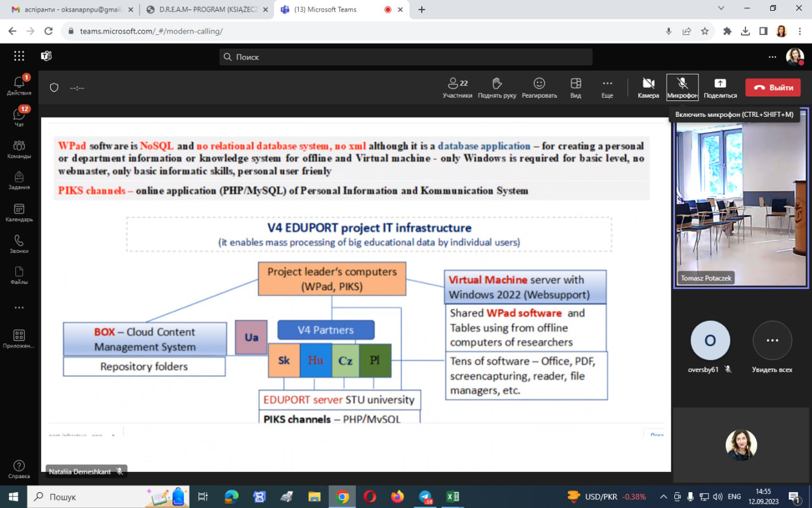The height and width of the screenshot is (508, 812).
Task: Click the USD/PKR currency widget in taskbar
Action: click(607, 497)
